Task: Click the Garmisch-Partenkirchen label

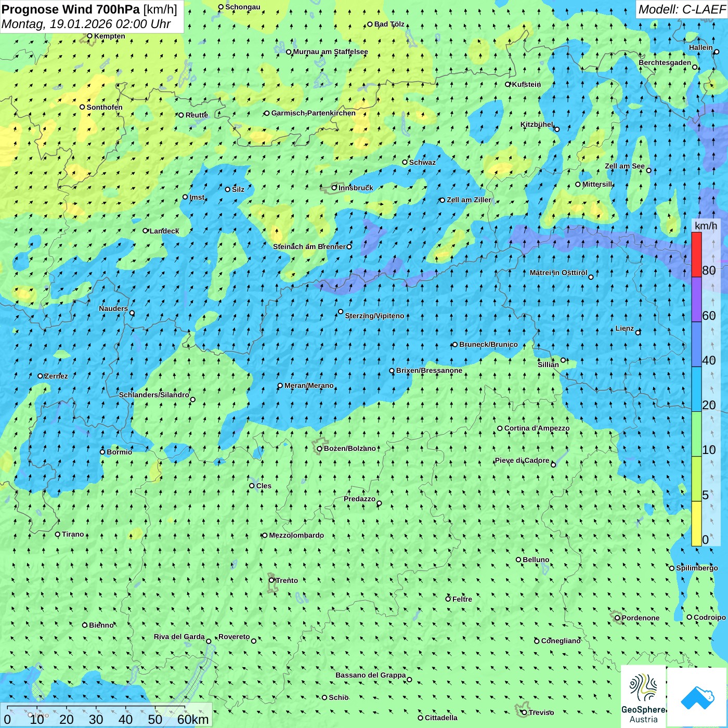Action: 314,113
